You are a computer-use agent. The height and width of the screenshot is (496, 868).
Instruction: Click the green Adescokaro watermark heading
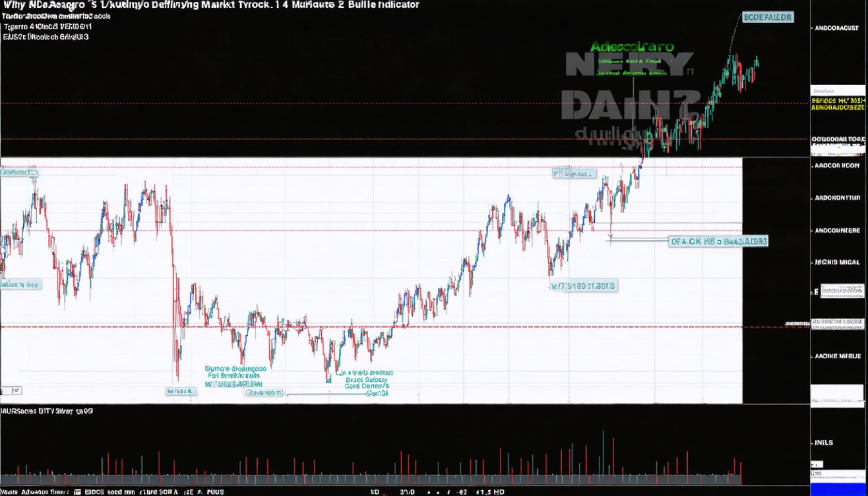tap(632, 47)
